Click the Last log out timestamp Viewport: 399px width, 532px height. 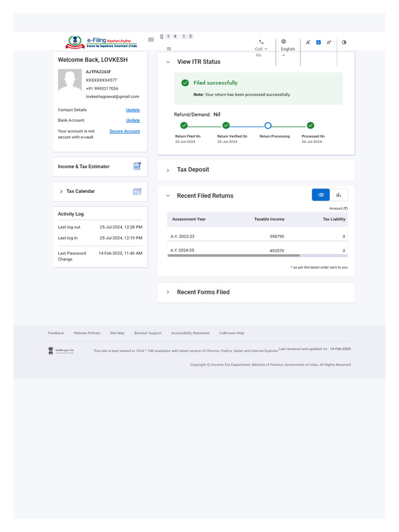(121, 228)
